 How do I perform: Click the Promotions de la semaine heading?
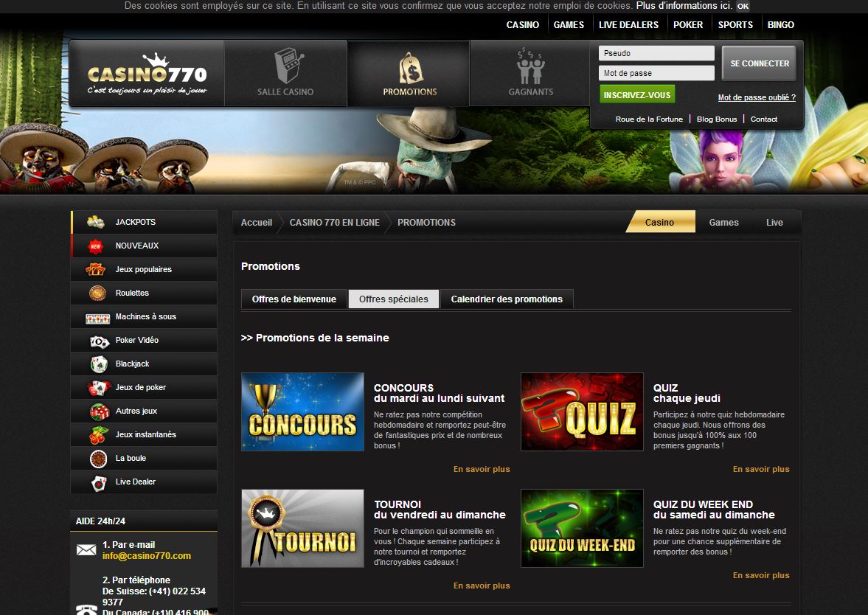pos(315,338)
